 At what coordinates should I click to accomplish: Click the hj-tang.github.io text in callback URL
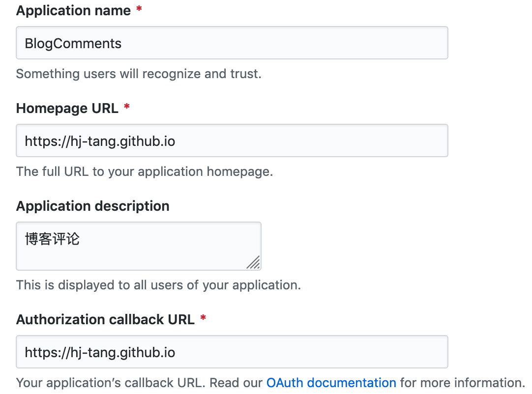(x=100, y=352)
